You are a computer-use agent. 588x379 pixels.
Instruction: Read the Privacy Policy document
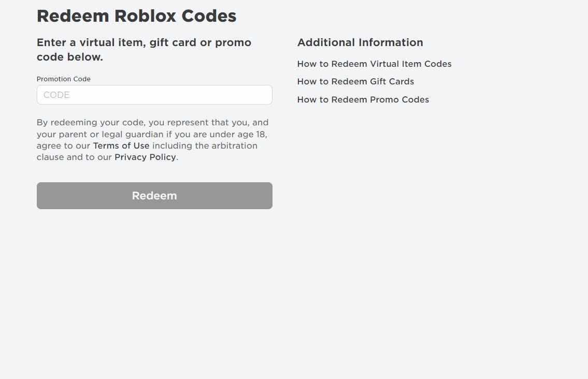point(145,157)
